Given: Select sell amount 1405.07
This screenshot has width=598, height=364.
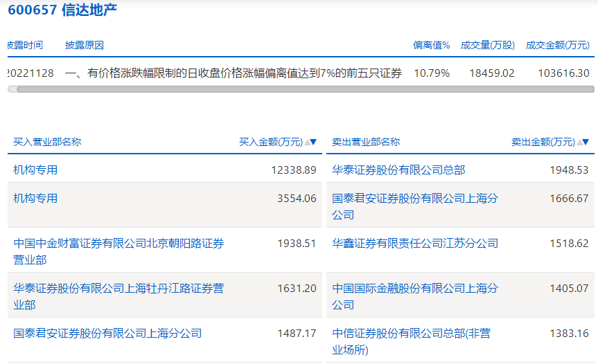Looking at the screenshot, I should [x=569, y=289].
